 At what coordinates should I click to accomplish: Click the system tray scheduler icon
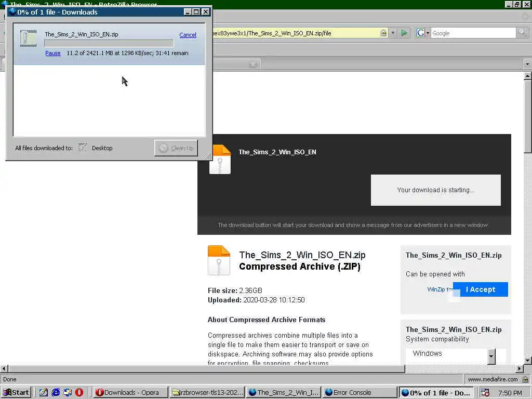point(485,393)
